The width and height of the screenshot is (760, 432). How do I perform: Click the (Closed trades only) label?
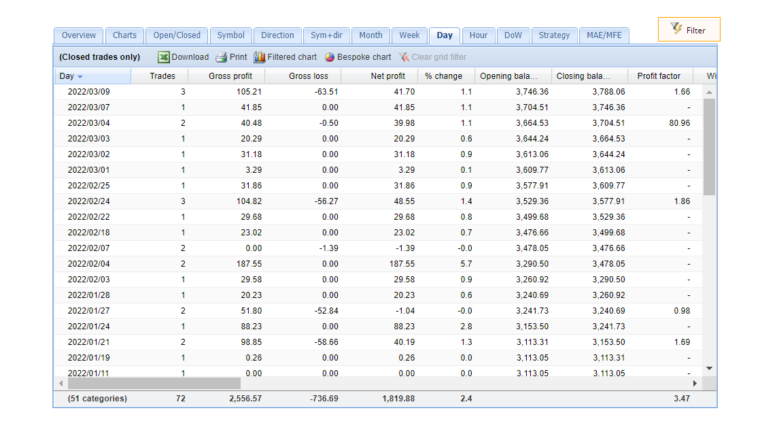coord(100,57)
